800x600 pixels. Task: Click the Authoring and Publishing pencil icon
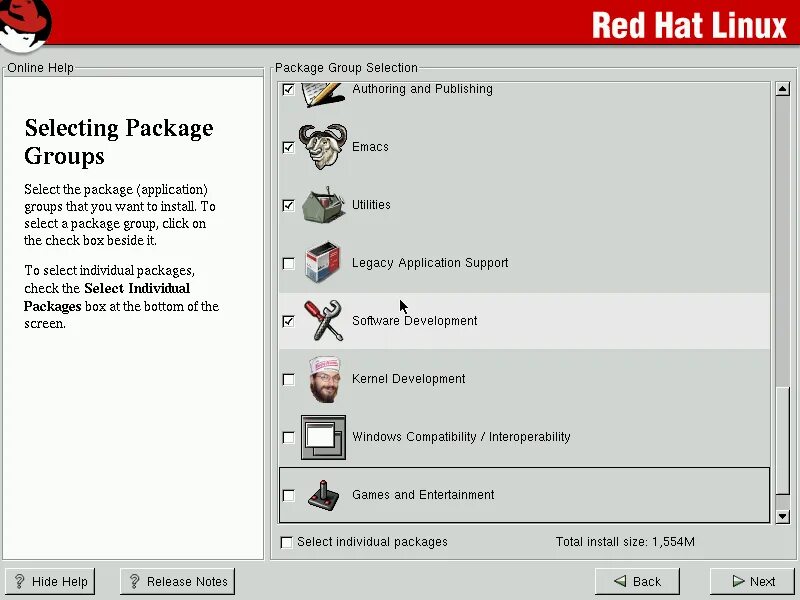322,94
